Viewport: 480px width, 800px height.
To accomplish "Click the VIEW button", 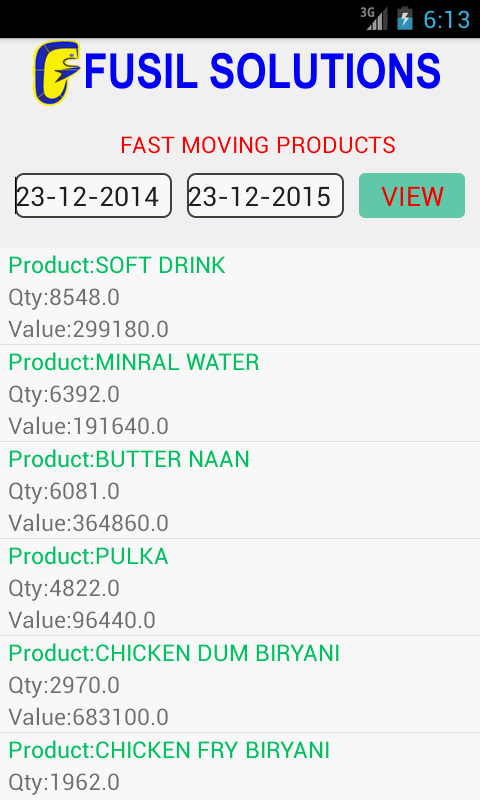I will pos(412,195).
